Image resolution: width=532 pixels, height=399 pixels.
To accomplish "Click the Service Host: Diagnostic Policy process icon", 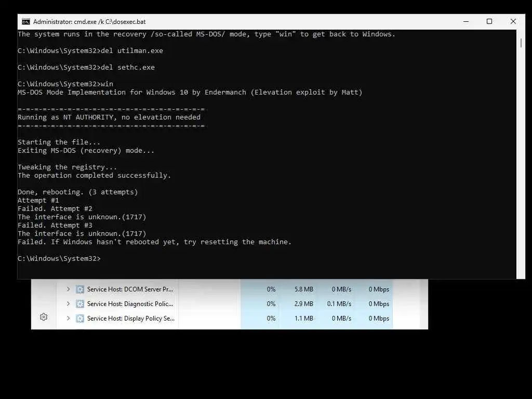I will coord(79,304).
